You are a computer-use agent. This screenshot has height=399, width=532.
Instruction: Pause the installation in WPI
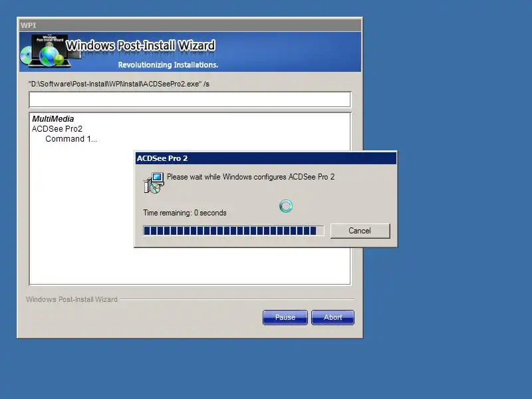tap(285, 317)
